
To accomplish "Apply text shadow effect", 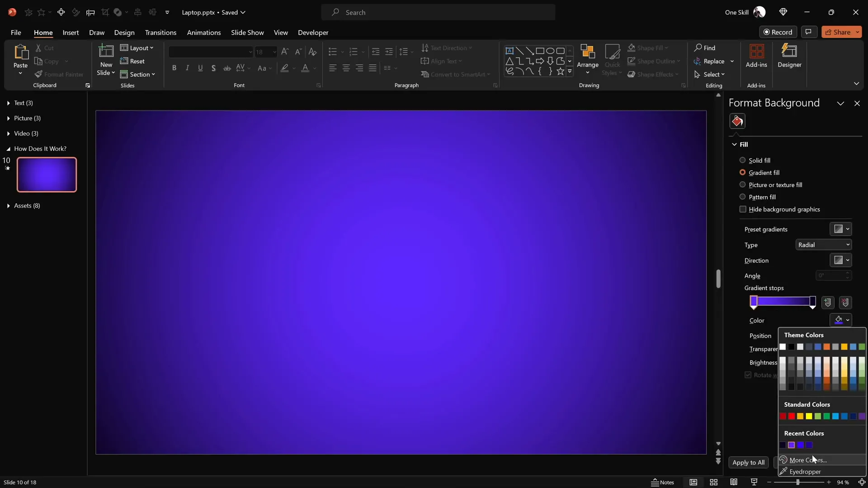I will click(213, 68).
